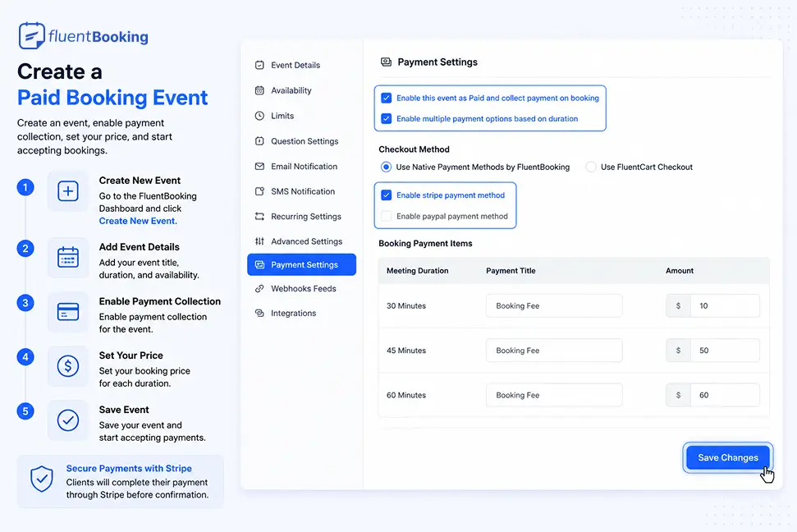
Task: Click Payment Title field for 45 Minutes
Action: coord(554,351)
